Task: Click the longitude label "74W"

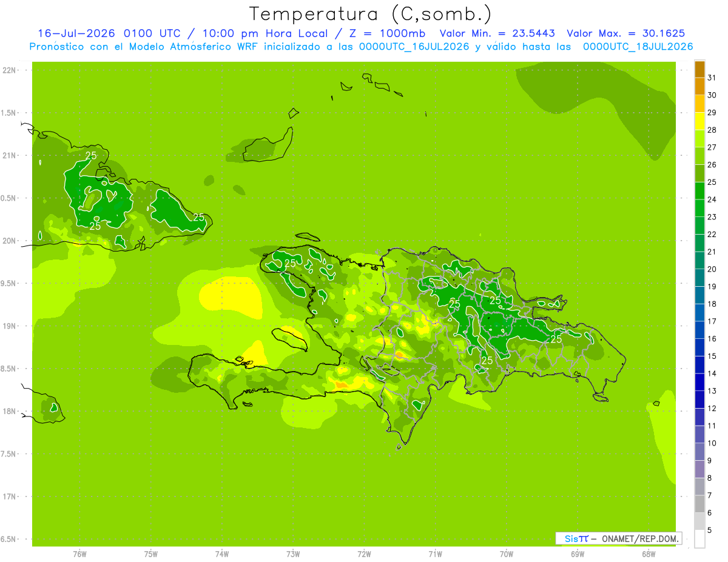Action: pyautogui.click(x=222, y=554)
